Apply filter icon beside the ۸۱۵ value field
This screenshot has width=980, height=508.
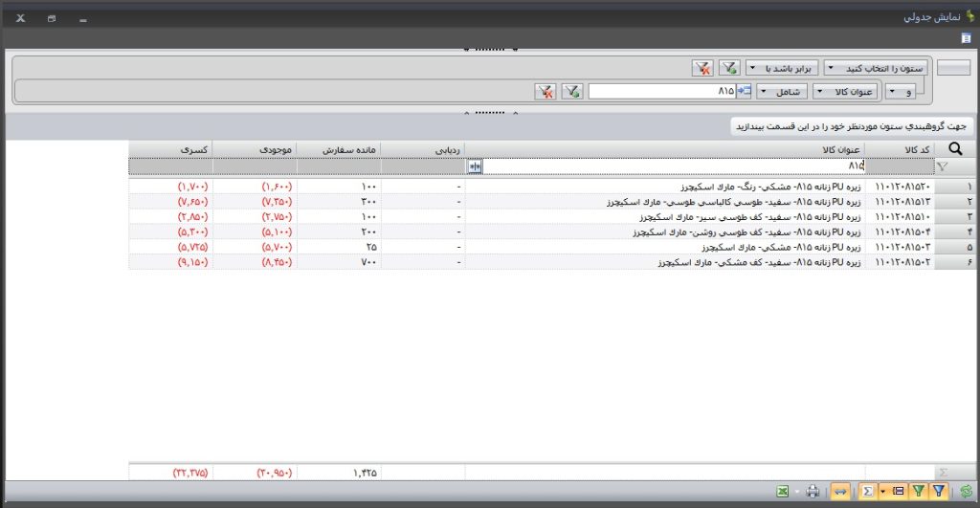(572, 92)
